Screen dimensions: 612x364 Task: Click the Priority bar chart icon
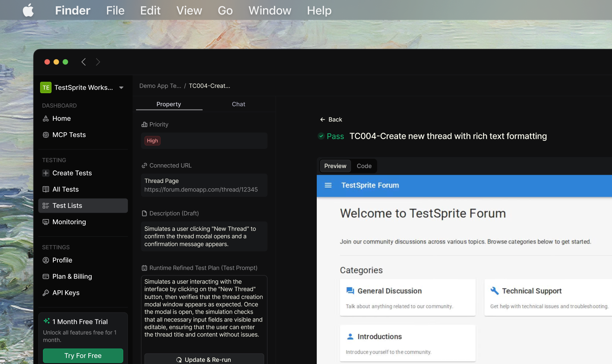click(x=144, y=124)
